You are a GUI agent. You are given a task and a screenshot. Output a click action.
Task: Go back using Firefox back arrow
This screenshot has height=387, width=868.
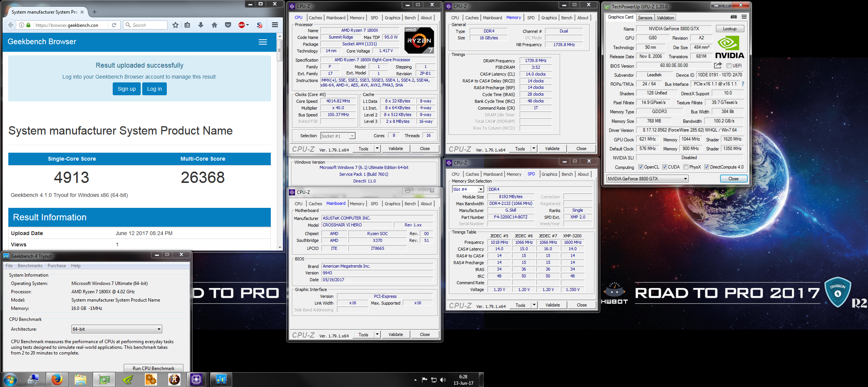point(10,25)
